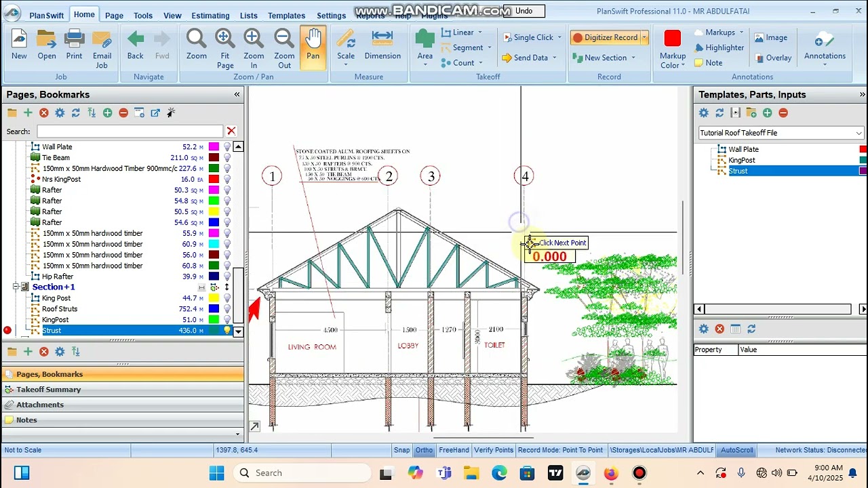Viewport: 868px width, 488px height.
Task: Toggle Snap in status bar
Action: click(x=401, y=450)
